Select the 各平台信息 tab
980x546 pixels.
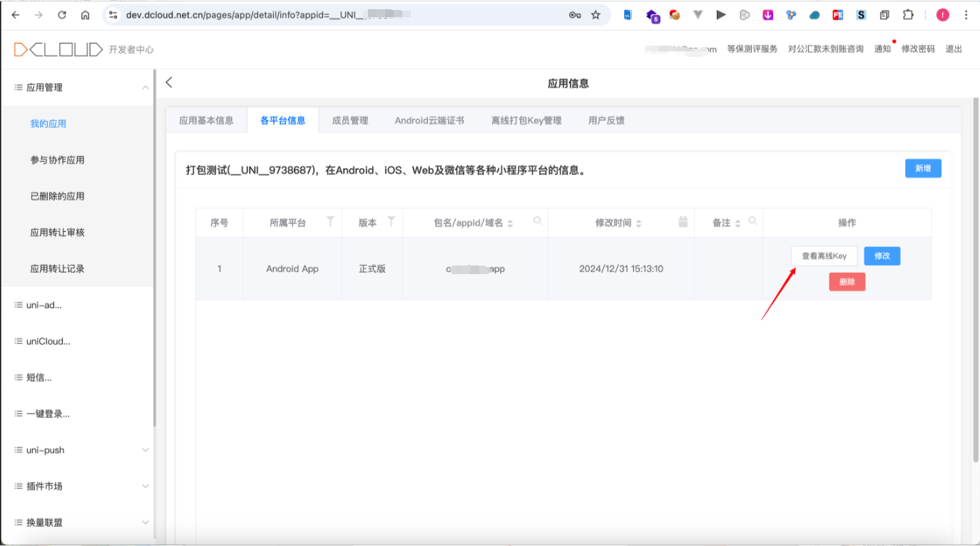283,121
